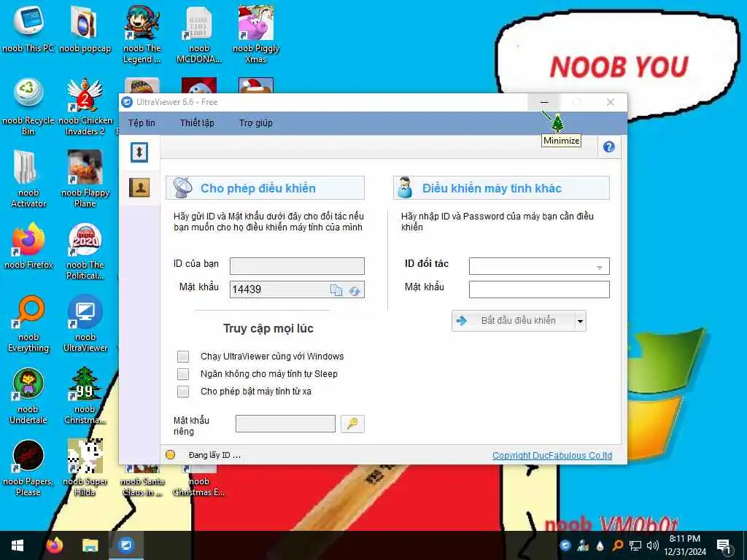Click the partner Mật khẩu input field
Image resolution: width=747 pixels, height=560 pixels.
tap(539, 289)
